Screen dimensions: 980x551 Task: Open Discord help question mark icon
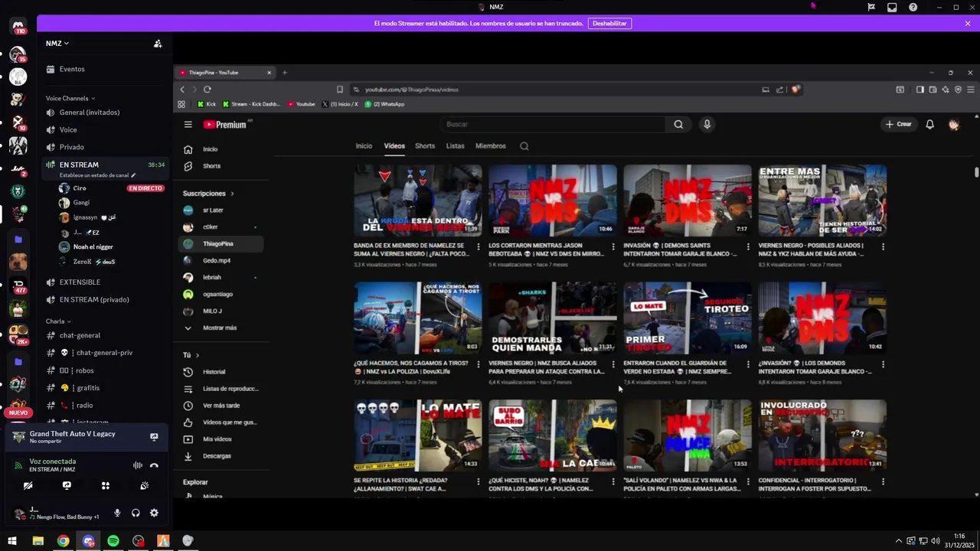913,7
